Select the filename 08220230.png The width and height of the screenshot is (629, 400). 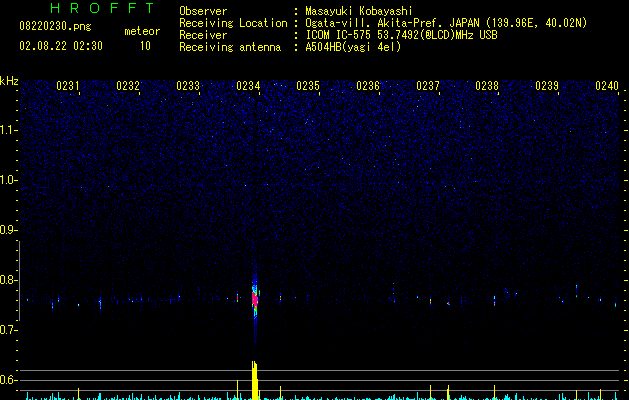click(x=55, y=26)
